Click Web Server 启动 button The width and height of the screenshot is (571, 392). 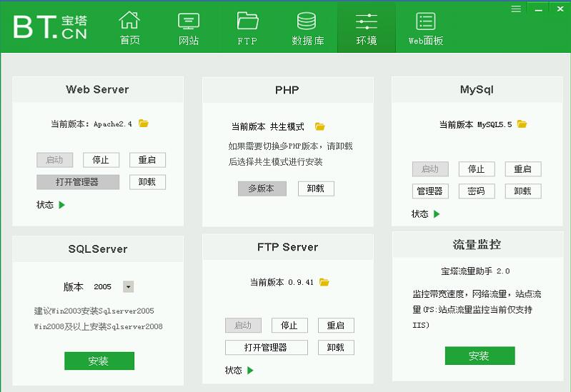(x=54, y=160)
